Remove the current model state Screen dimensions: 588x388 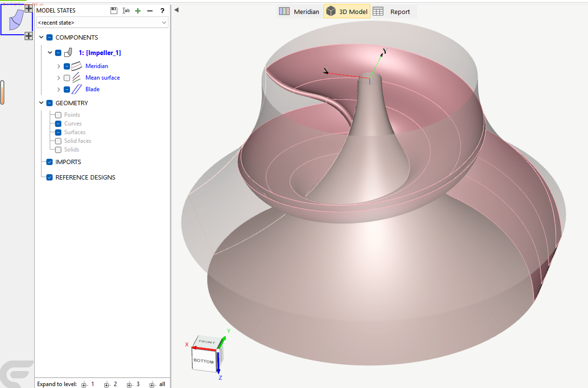point(150,11)
